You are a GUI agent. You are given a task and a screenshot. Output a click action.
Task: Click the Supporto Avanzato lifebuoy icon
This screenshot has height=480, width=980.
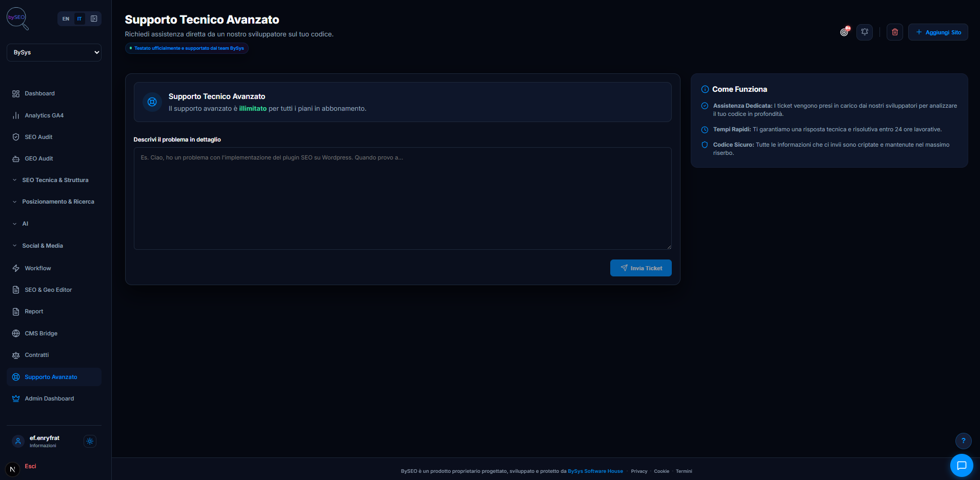pos(16,377)
